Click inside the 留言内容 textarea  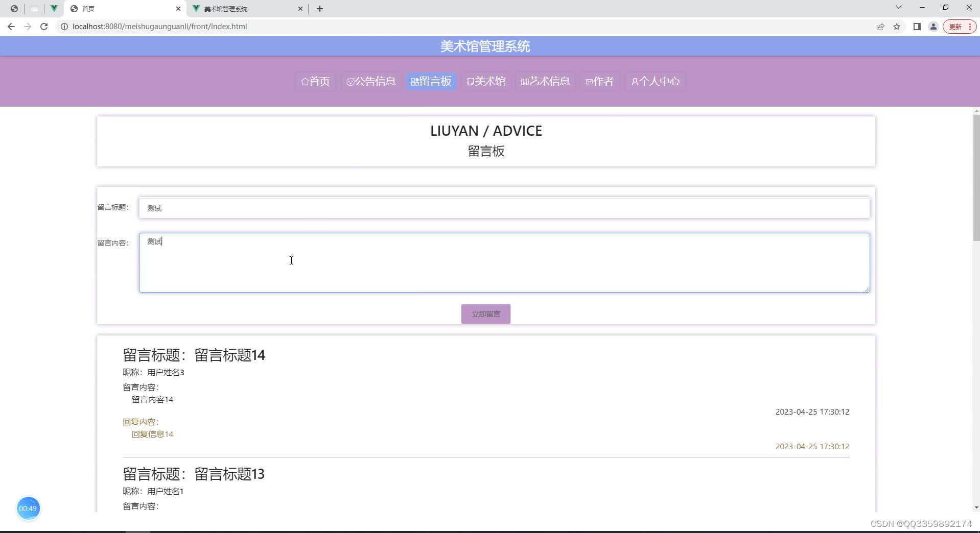(504, 263)
